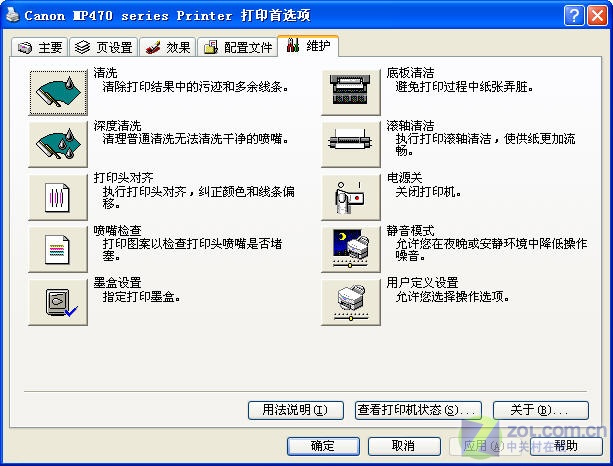This screenshot has width=613, height=466.
Task: Confirm with the 确定 button
Action: click(323, 446)
